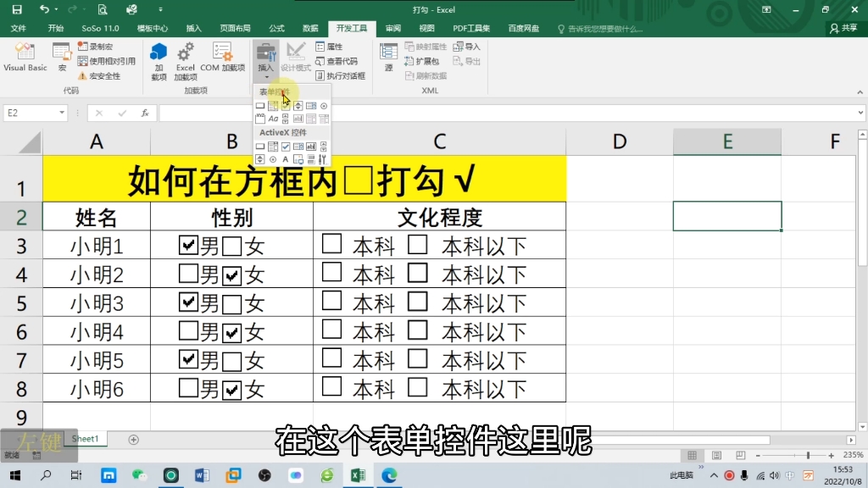Screen dimensions: 868x488
Task: Check the 本科 box for 小明1
Action: [332, 245]
